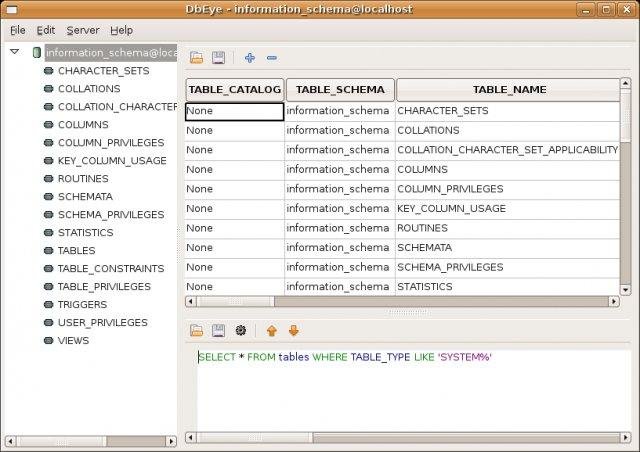This screenshot has width=640, height=452.
Task: Click the blue plus add row icon
Action: (250, 58)
